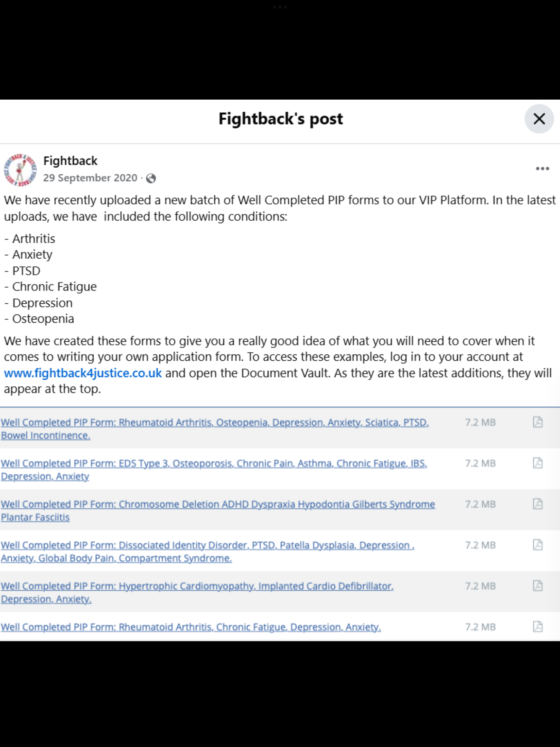
Task: Open the Fightback page name link
Action: point(70,161)
